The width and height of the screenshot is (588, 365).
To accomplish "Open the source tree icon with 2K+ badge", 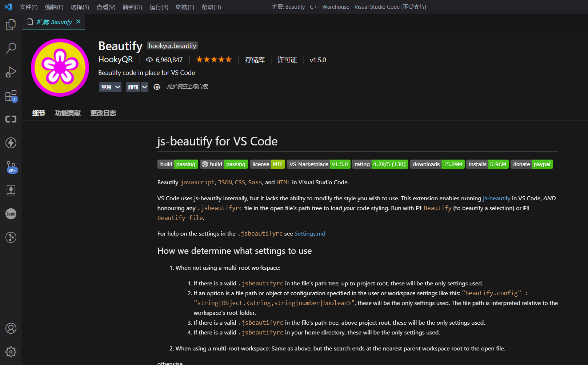I will coord(11,167).
